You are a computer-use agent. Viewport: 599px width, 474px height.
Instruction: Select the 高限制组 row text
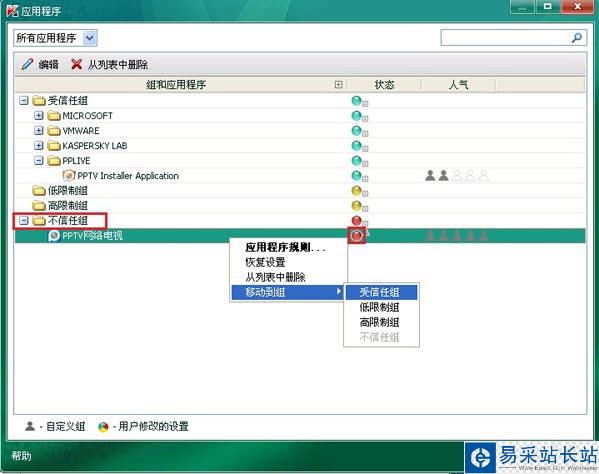coord(68,205)
